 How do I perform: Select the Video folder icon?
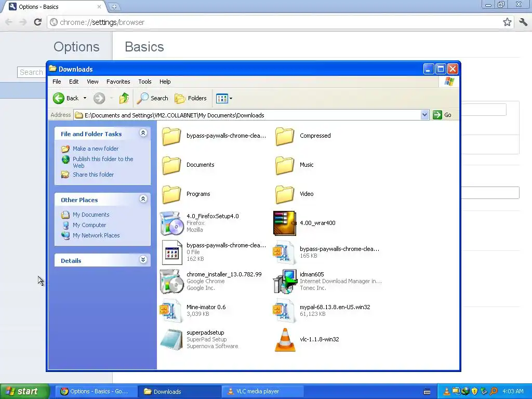285,194
